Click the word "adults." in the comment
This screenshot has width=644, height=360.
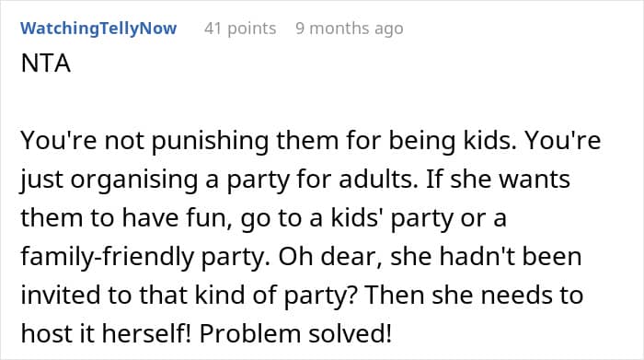click(x=378, y=180)
